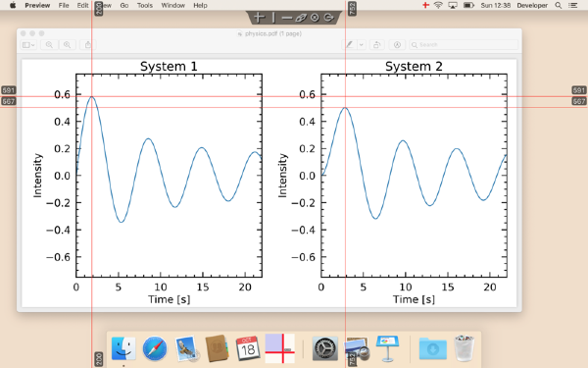588x368 pixels.
Task: Expand the highlight color dropdown arrow
Action: 361,45
